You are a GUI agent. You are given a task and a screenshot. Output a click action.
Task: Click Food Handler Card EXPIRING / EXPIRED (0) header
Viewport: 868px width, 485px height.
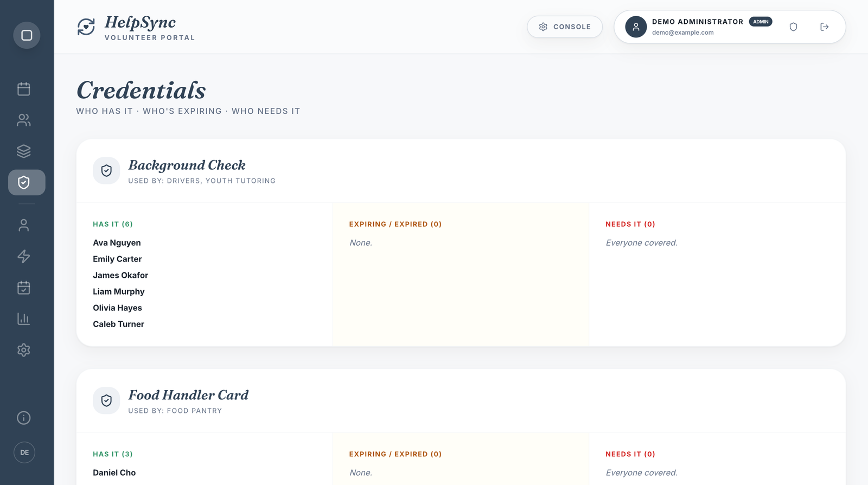click(395, 454)
